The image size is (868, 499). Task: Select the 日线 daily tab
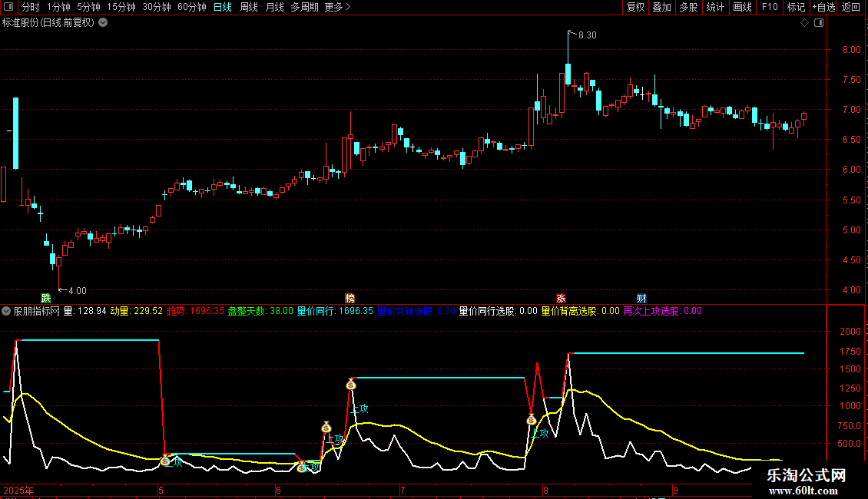point(223,7)
